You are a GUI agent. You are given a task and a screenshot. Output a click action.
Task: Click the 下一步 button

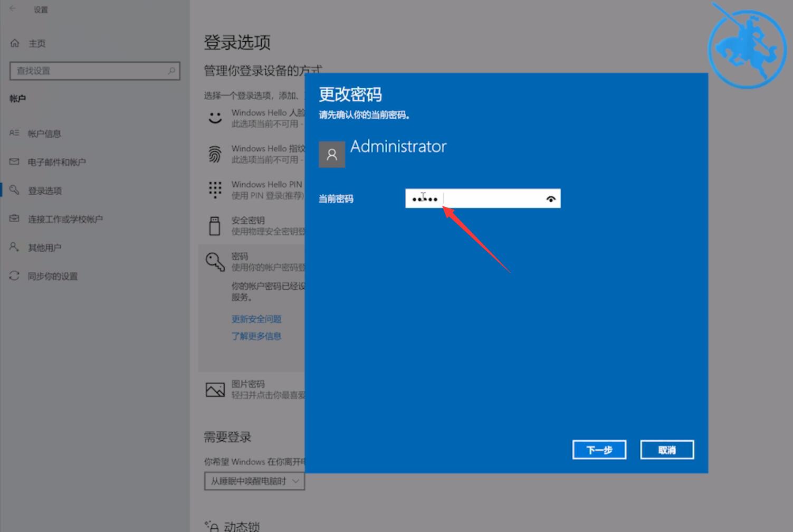(x=599, y=450)
